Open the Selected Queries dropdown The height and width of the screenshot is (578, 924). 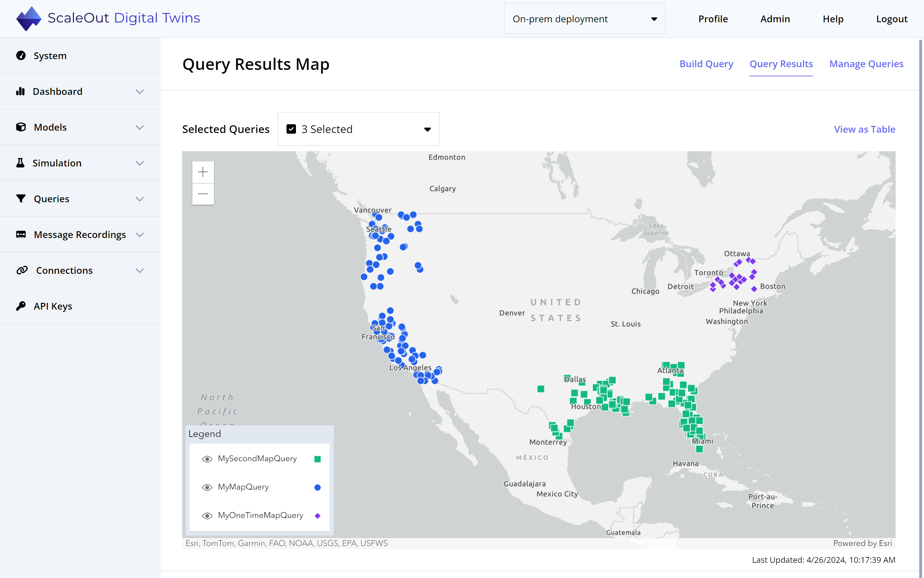coord(358,129)
